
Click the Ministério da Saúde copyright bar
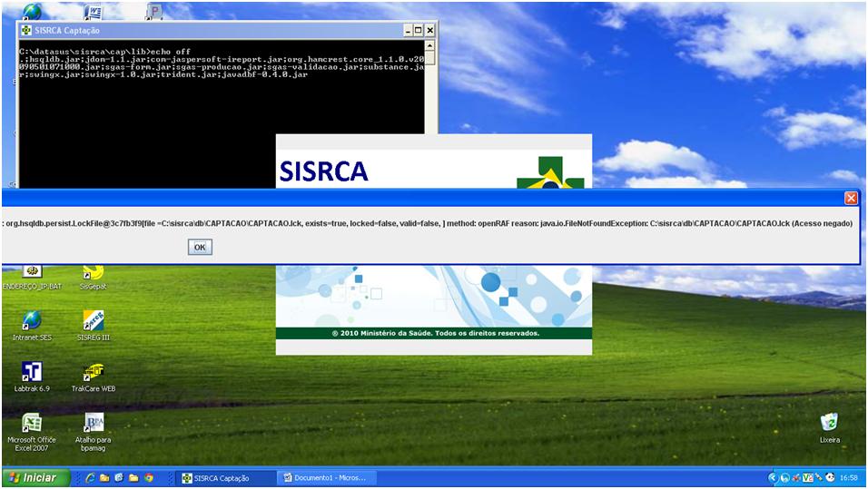(x=434, y=333)
